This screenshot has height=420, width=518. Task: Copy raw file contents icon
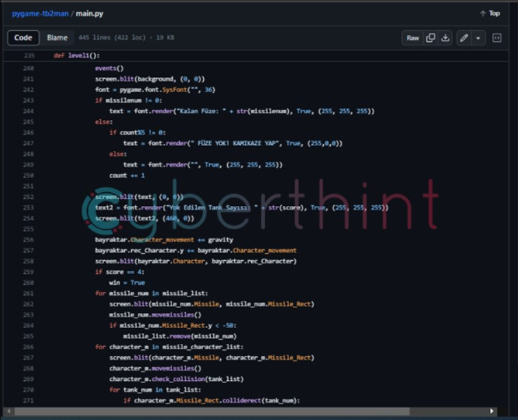(x=430, y=38)
